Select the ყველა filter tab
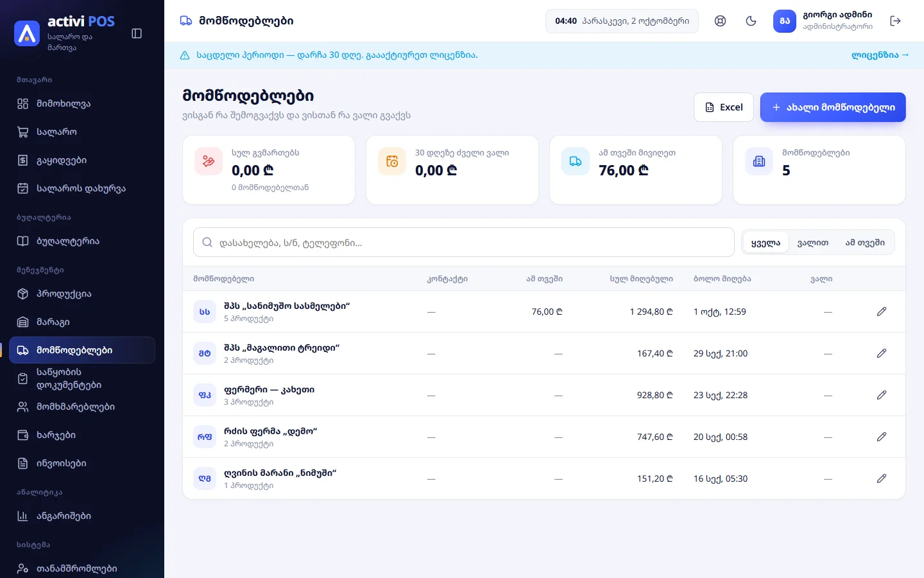The height and width of the screenshot is (578, 924). (766, 243)
